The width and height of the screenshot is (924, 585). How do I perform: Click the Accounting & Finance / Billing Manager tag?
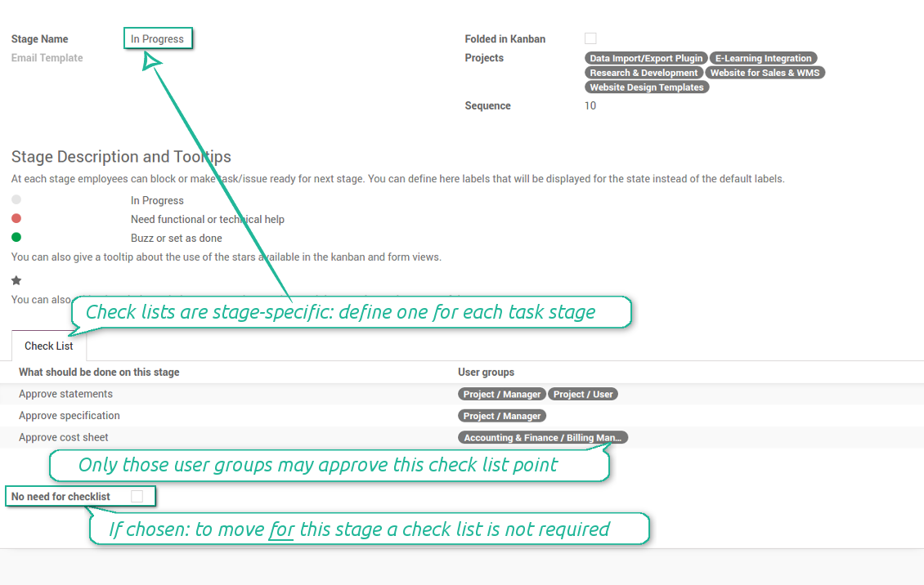click(542, 438)
